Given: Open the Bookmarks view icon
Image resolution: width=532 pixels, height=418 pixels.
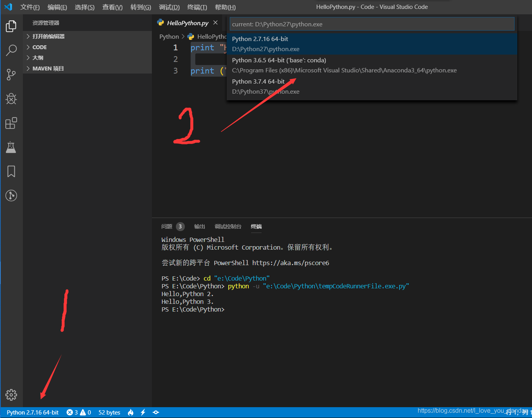Looking at the screenshot, I should tap(11, 171).
